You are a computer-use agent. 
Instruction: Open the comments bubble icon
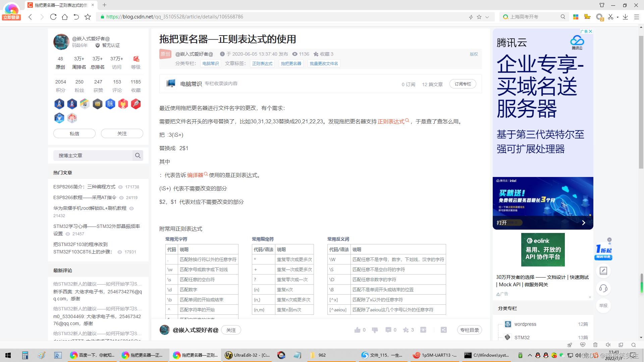click(388, 330)
